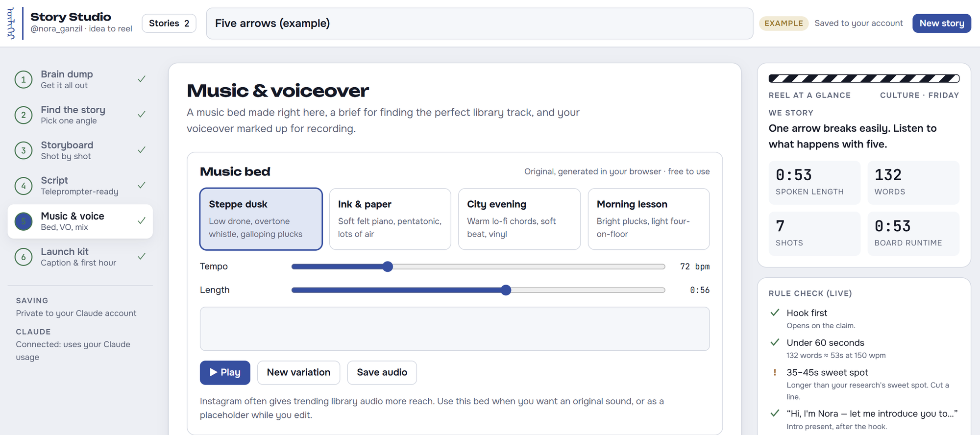Click the Story Studio logo icon

11,23
